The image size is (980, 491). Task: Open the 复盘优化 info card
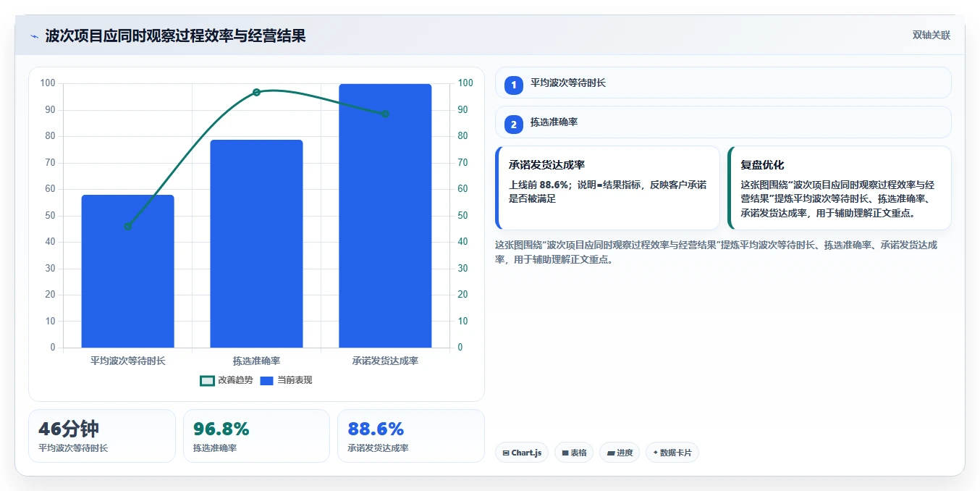click(x=839, y=188)
